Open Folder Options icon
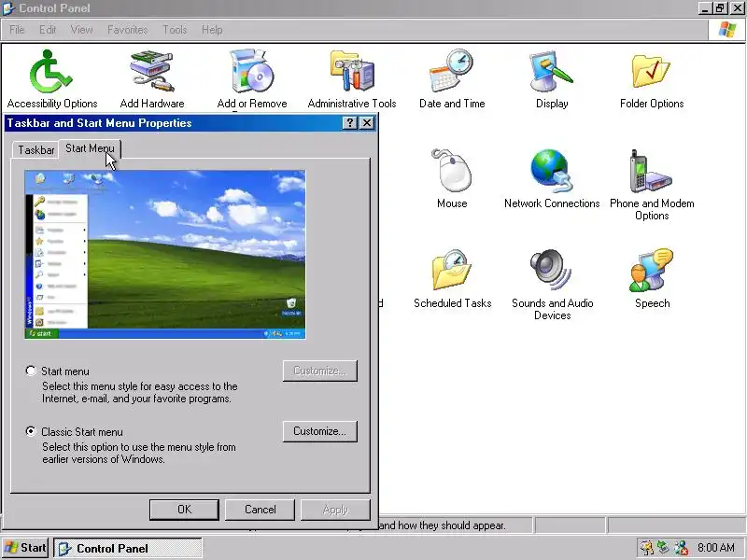Screen dimensions: 747x560 [651, 72]
